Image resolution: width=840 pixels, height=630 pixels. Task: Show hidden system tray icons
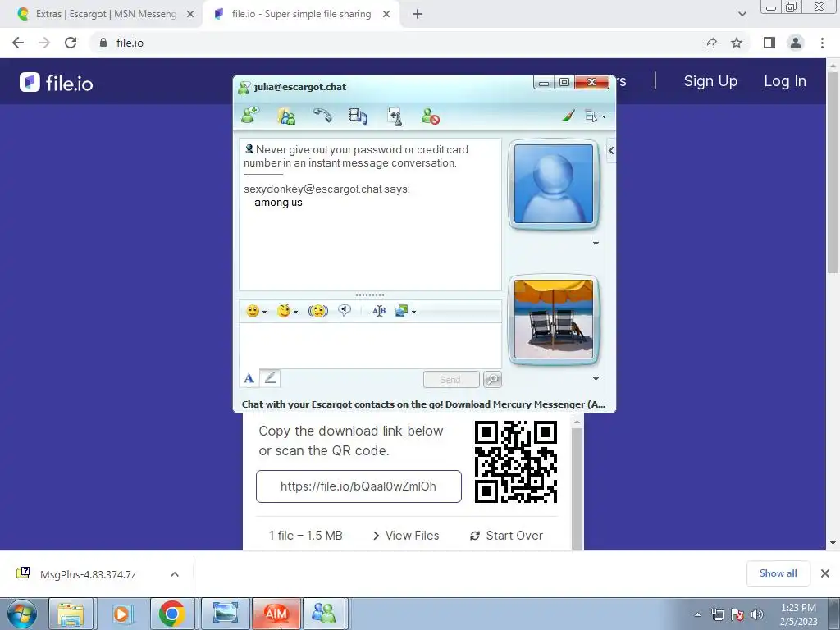click(697, 615)
